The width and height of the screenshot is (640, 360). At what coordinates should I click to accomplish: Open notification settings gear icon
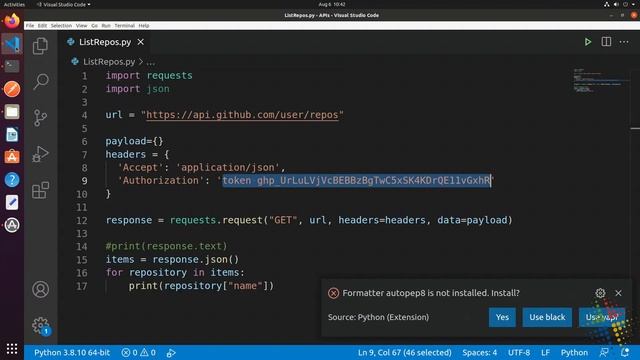coord(600,293)
